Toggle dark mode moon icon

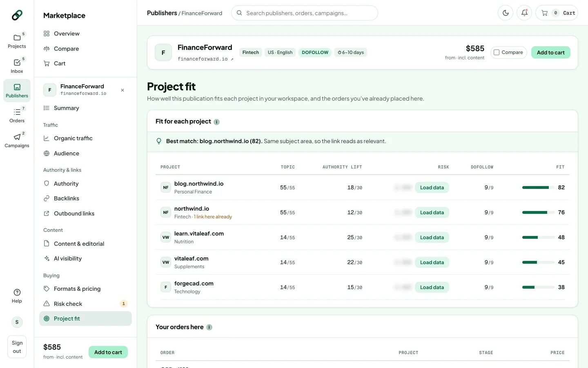coord(506,13)
